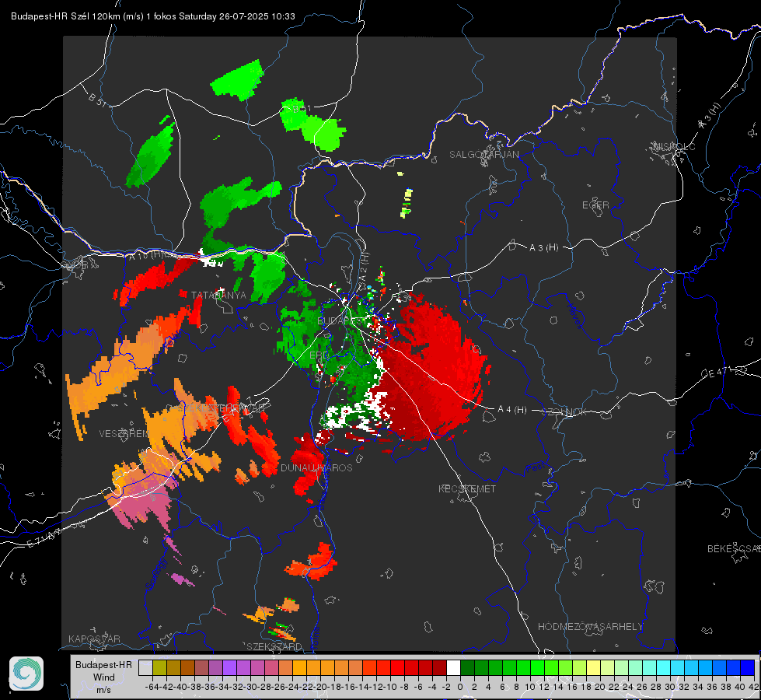The width and height of the screenshot is (761, 700).
Task: Click the 'Wind' label in the legend
Action: [x=104, y=677]
